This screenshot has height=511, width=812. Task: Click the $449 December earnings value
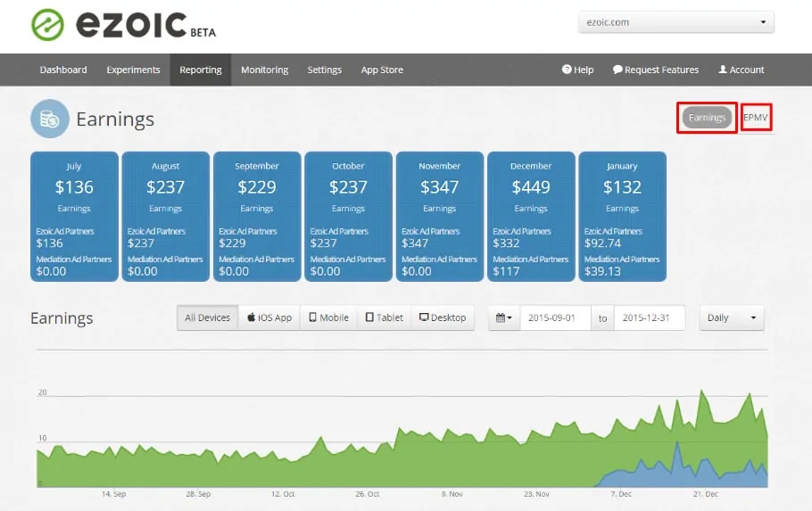[531, 187]
